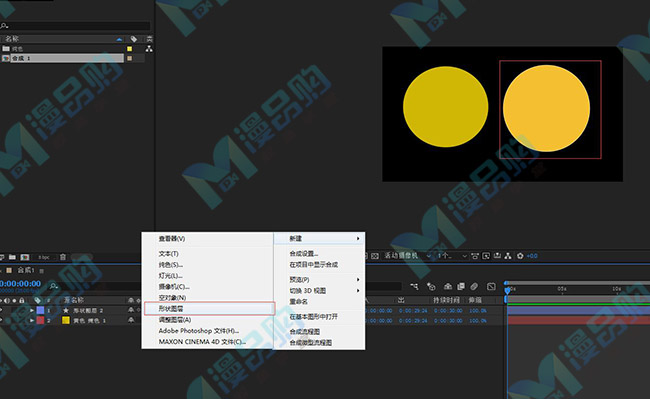Click the 合成1 tab panel menu icon
Screen dimensions: 650x399
click(x=41, y=271)
